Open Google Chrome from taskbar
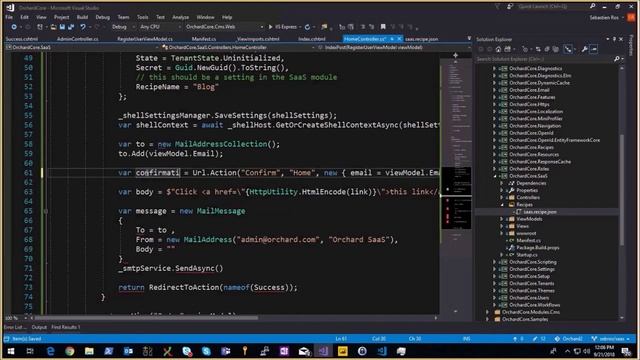Image resolution: width=640 pixels, height=360 pixels. pyautogui.click(x=70, y=351)
